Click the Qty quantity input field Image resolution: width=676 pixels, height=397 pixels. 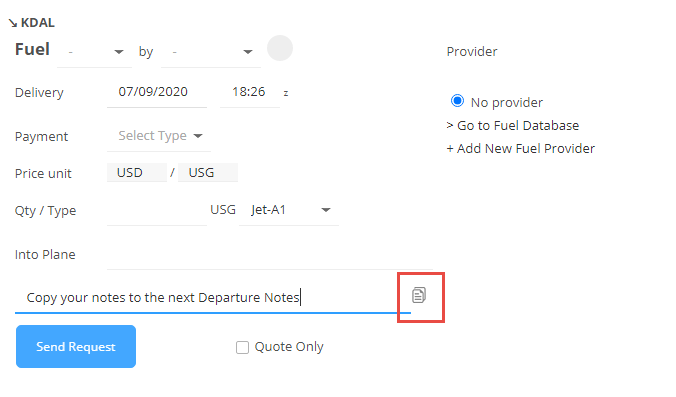coord(157,211)
